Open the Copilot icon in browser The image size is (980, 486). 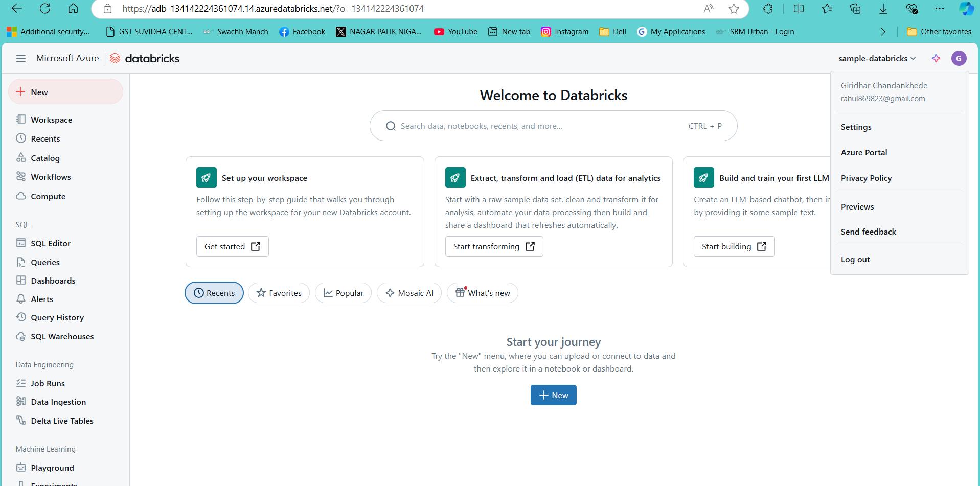pyautogui.click(x=966, y=9)
